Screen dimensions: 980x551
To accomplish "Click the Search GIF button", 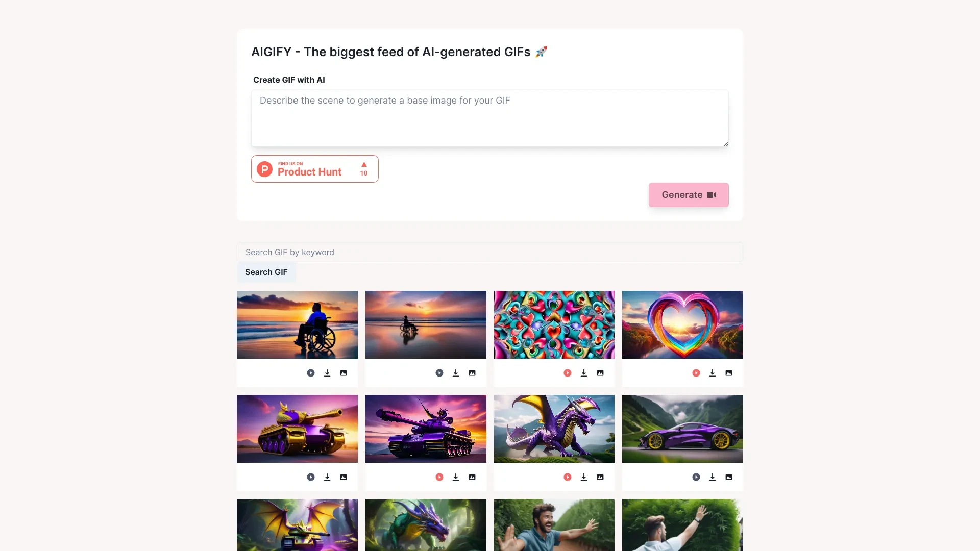I will [x=266, y=272].
